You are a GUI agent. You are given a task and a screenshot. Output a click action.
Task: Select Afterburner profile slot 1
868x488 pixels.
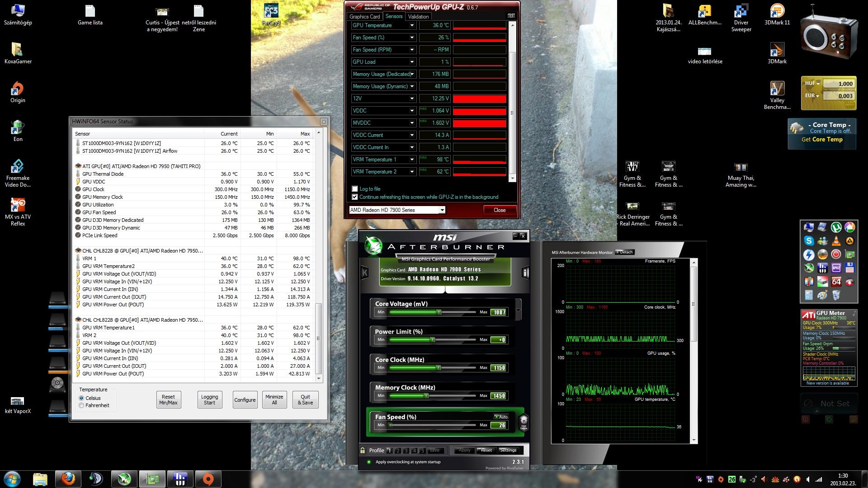coord(389,450)
